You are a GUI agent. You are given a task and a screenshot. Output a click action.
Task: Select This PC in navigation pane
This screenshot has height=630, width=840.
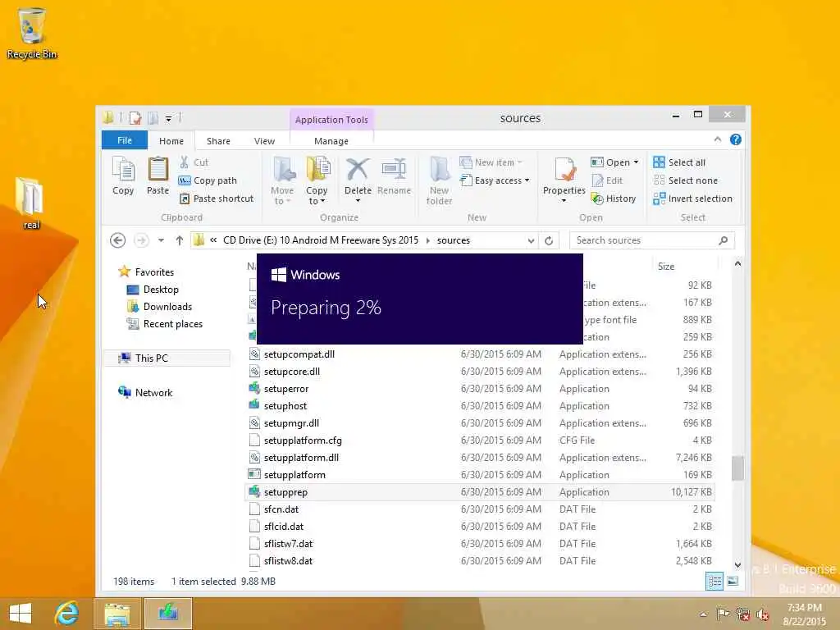tap(167, 358)
